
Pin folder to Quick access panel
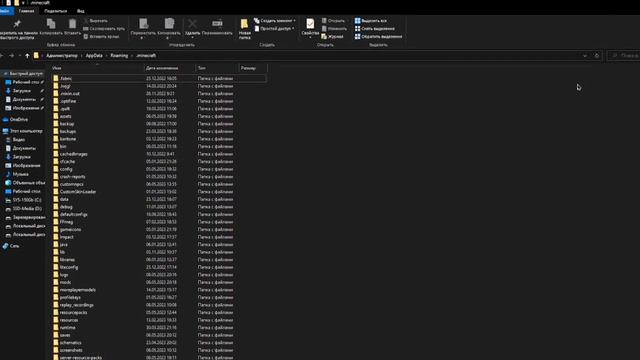pyautogui.click(x=17, y=29)
